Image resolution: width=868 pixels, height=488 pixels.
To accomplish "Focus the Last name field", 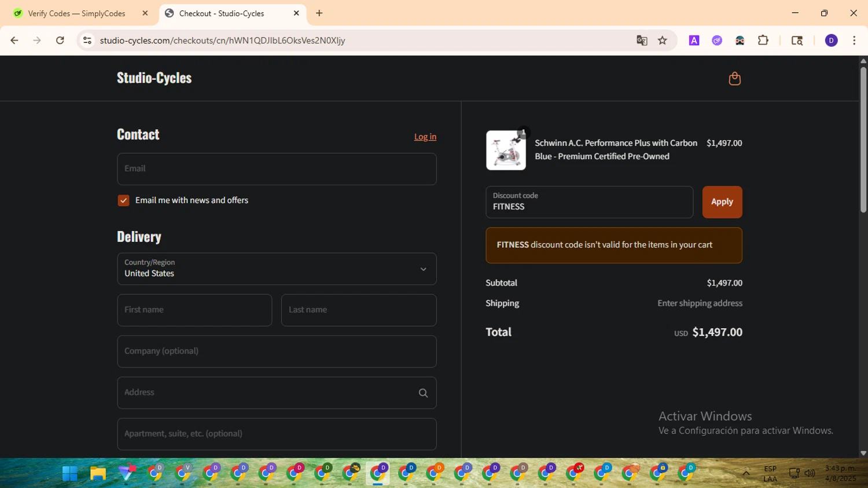I will click(359, 310).
